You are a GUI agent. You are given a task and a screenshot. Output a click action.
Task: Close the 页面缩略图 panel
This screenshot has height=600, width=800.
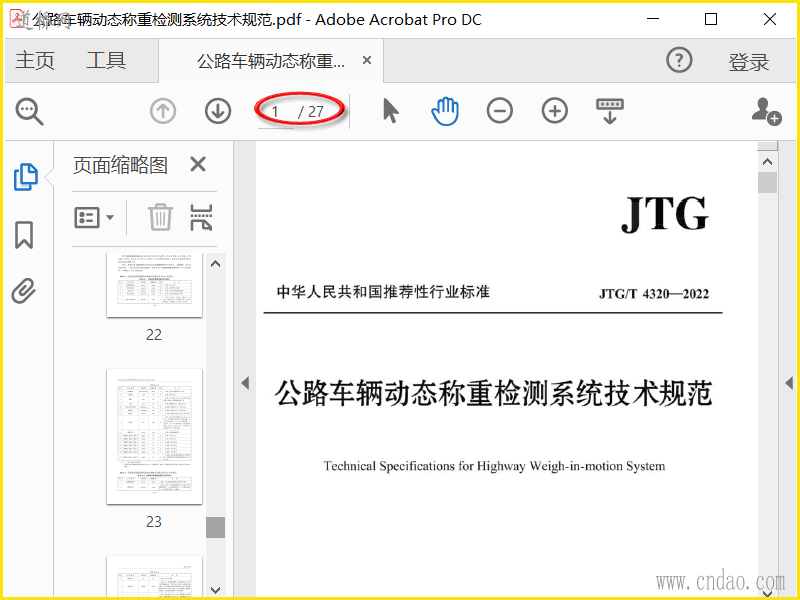pyautogui.click(x=198, y=164)
